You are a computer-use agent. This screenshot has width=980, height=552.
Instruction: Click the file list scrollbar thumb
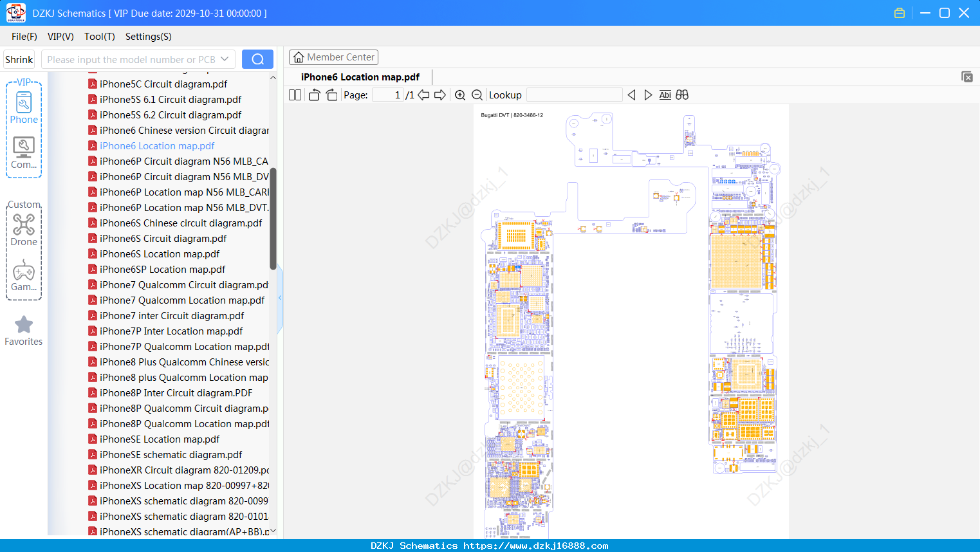[273, 219]
